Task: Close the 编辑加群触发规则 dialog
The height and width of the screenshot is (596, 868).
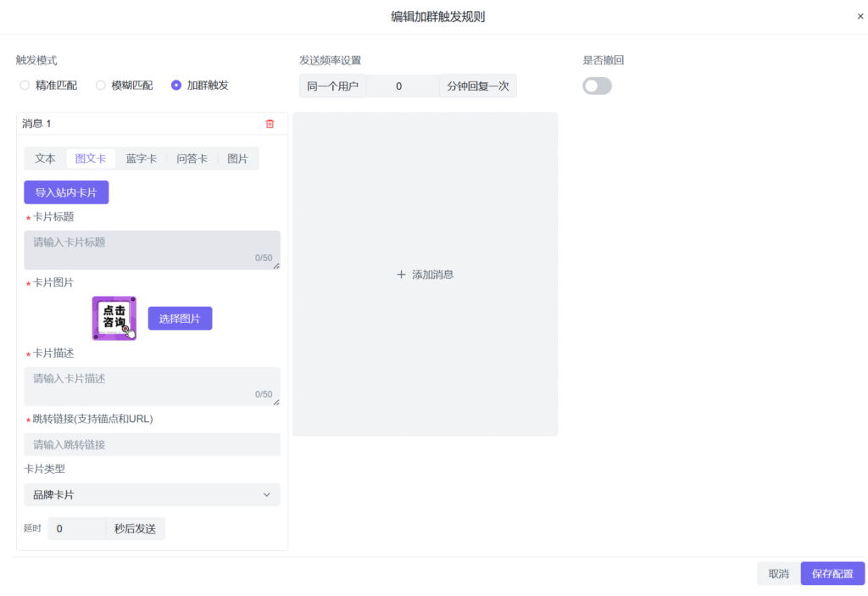Action: pyautogui.click(x=860, y=16)
